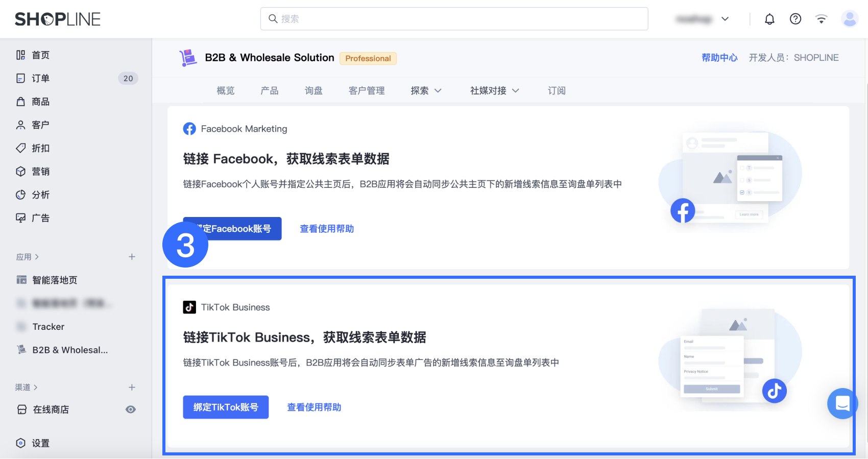Click the 营销 cube icon
Screen dimensions: 868x459
tap(21, 171)
